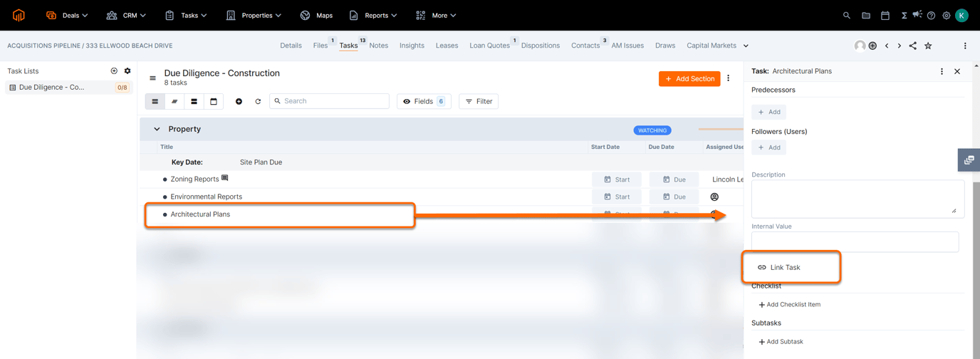Open the help question mark icon
Image resolution: width=980 pixels, height=359 pixels.
(931, 15)
